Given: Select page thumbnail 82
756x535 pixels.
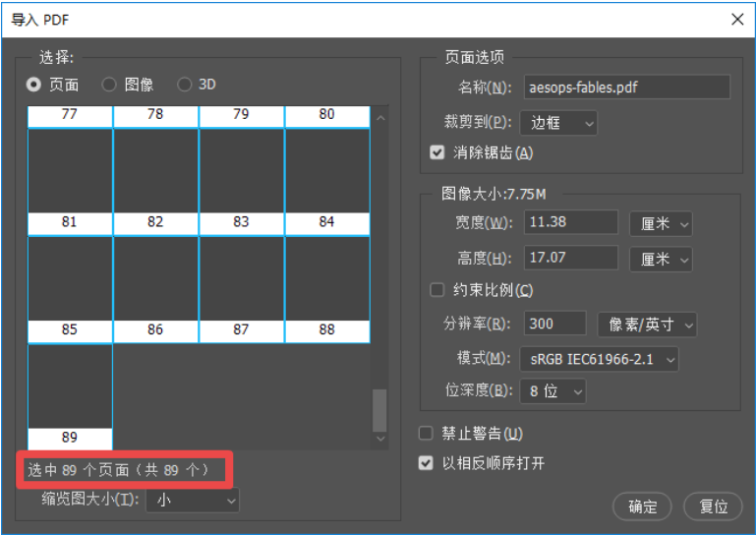Looking at the screenshot, I should [155, 181].
